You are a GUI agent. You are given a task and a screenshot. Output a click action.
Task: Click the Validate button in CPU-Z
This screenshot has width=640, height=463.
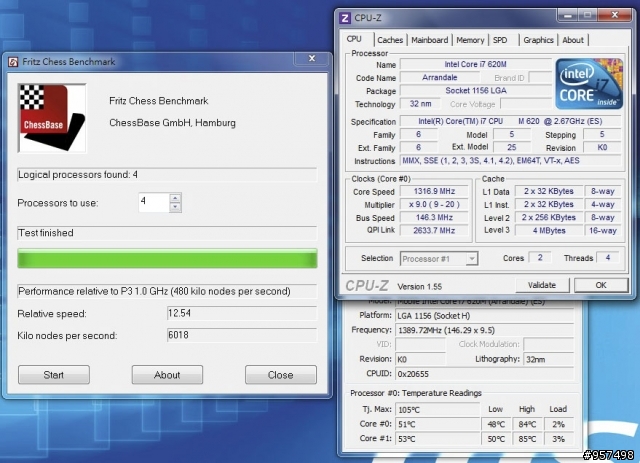[x=542, y=285]
